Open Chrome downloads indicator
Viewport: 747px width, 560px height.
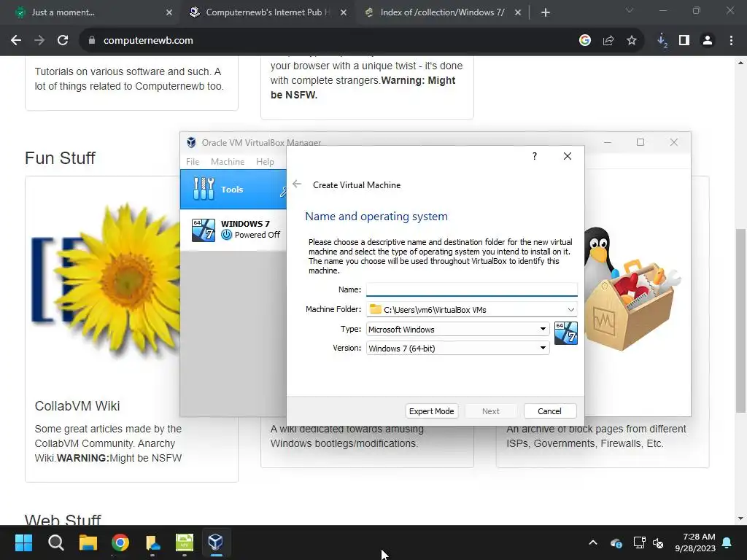click(662, 41)
